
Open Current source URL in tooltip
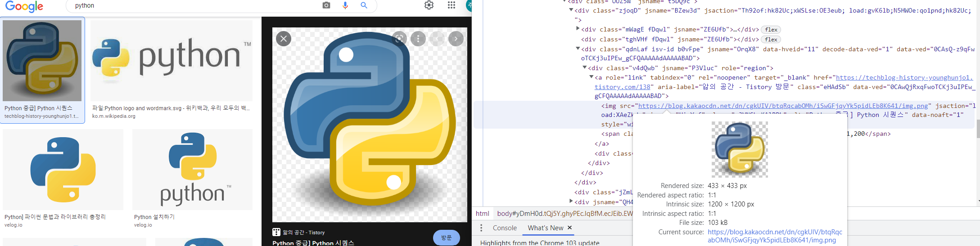pos(775,236)
